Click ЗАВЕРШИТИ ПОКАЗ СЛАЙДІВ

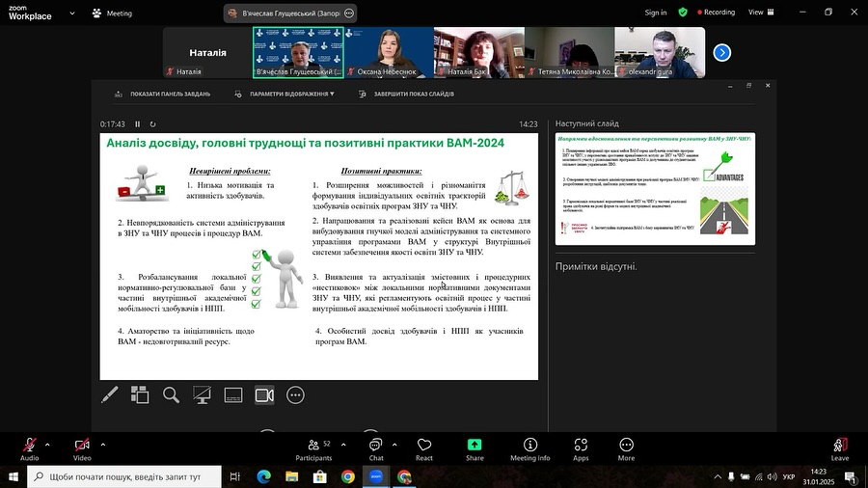[x=406, y=95]
